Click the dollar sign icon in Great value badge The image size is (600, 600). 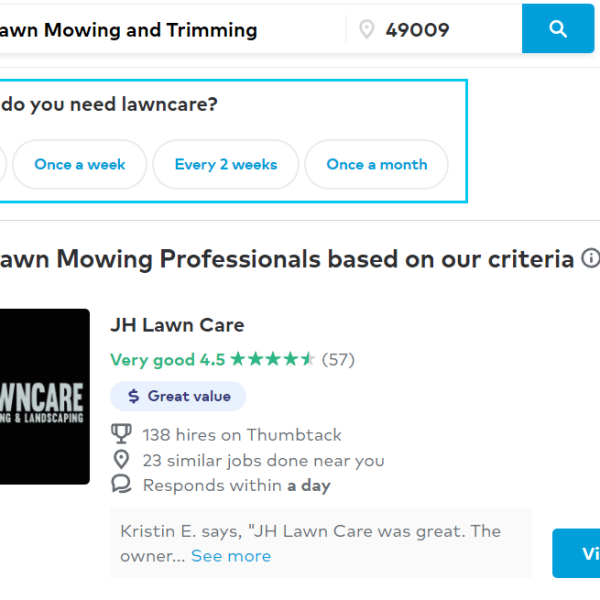point(134,396)
